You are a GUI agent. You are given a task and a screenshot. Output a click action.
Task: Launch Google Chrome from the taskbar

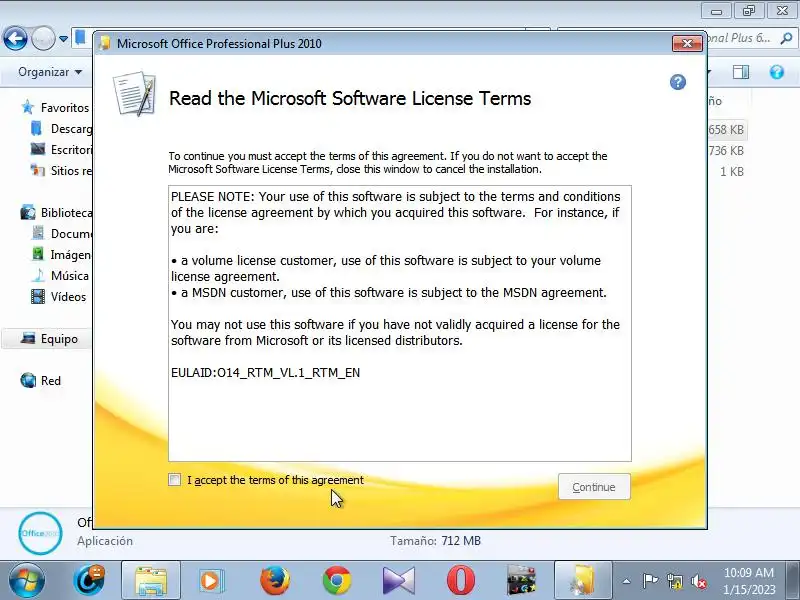coord(337,581)
